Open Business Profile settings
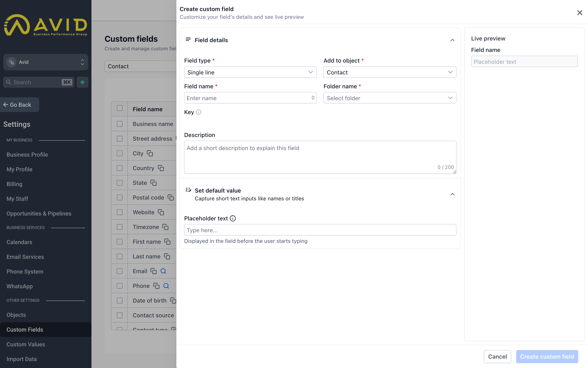 pyautogui.click(x=27, y=155)
